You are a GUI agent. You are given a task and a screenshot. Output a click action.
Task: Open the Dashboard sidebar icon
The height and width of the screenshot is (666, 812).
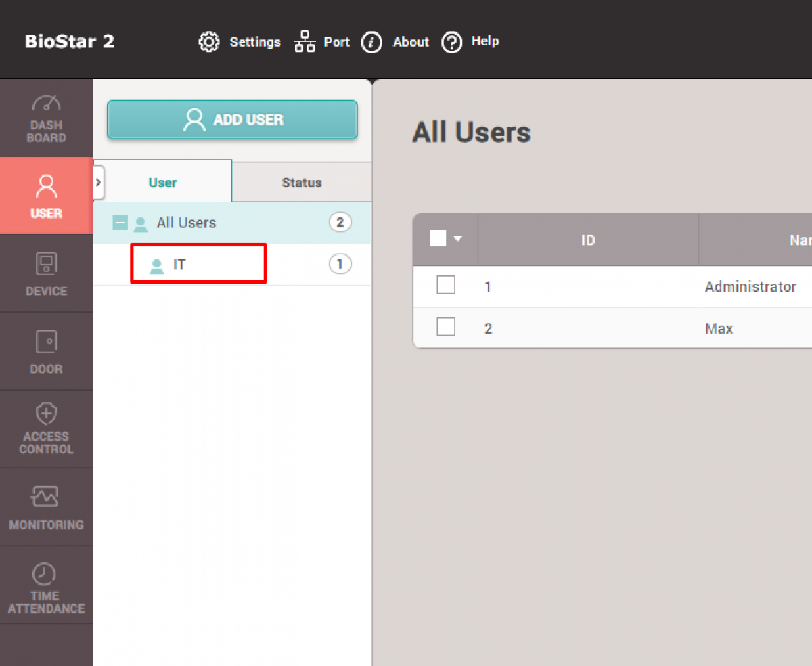[x=46, y=104]
